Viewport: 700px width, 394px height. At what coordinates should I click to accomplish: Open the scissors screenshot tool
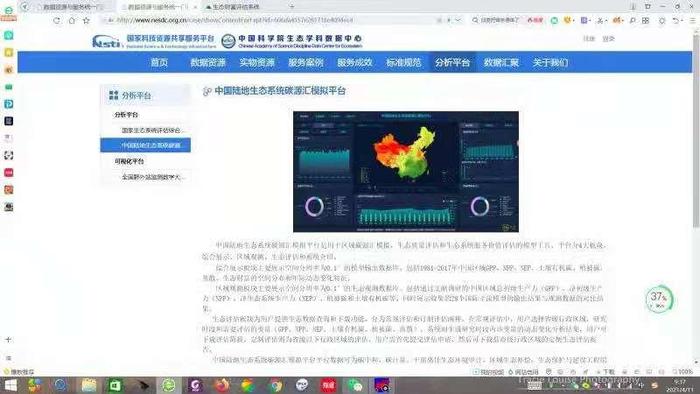(601, 20)
